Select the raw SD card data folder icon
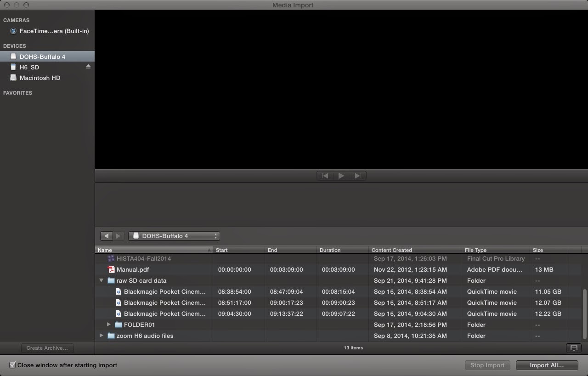The image size is (588, 376). point(111,280)
